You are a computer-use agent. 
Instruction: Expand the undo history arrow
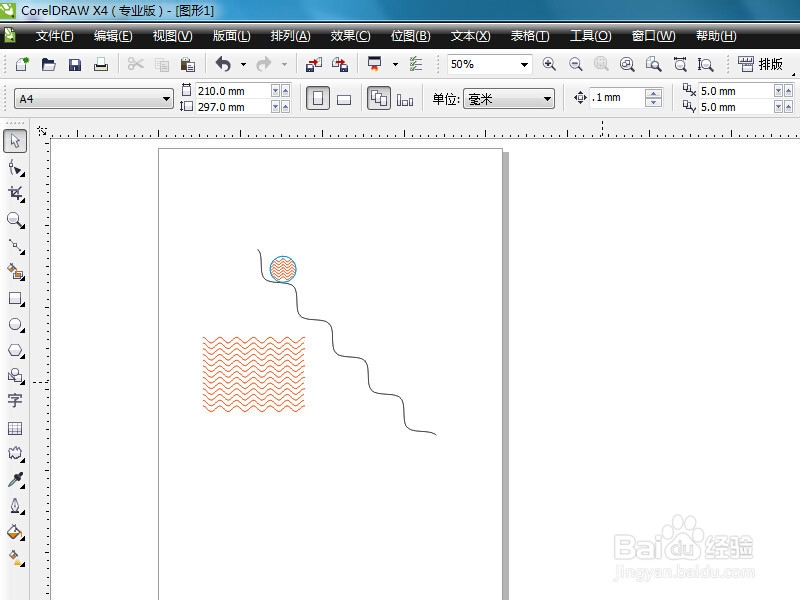pos(243,64)
